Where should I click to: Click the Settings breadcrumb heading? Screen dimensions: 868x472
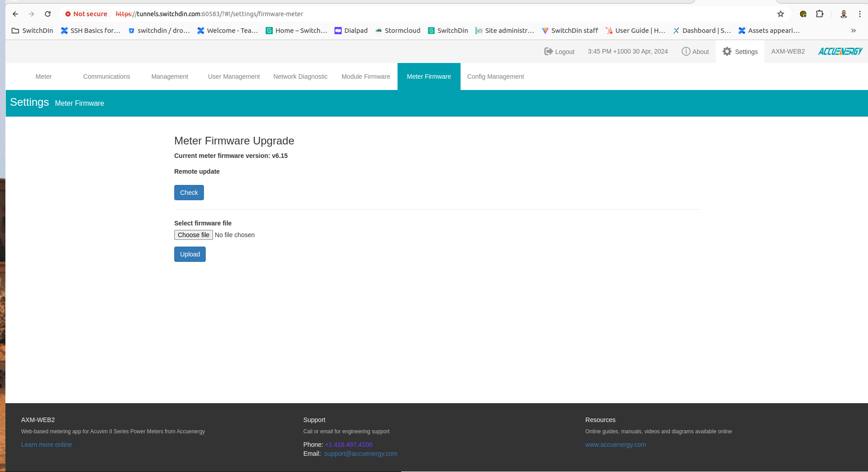pos(30,103)
